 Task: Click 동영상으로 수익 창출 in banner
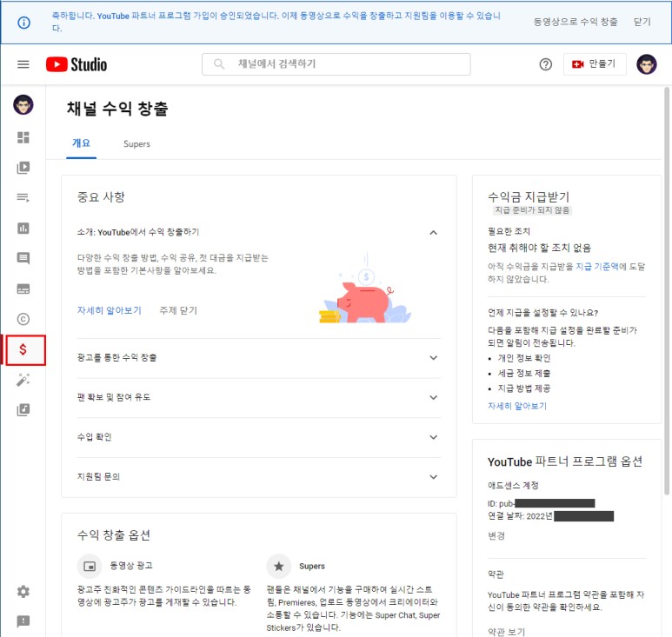click(576, 22)
